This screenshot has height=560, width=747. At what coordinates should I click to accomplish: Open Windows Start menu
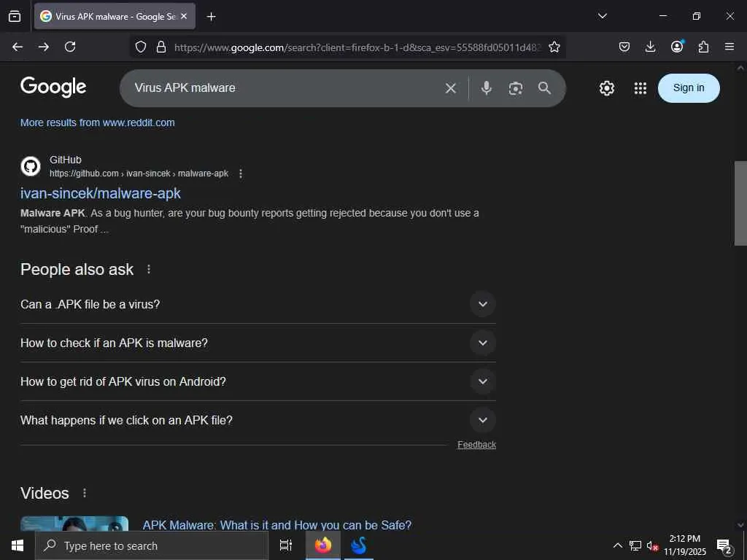point(18,545)
